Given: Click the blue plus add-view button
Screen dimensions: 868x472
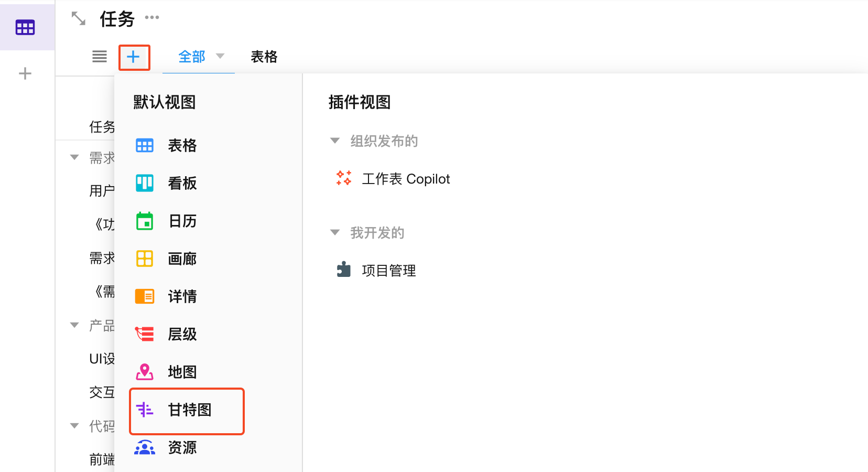Looking at the screenshot, I should pyautogui.click(x=134, y=57).
